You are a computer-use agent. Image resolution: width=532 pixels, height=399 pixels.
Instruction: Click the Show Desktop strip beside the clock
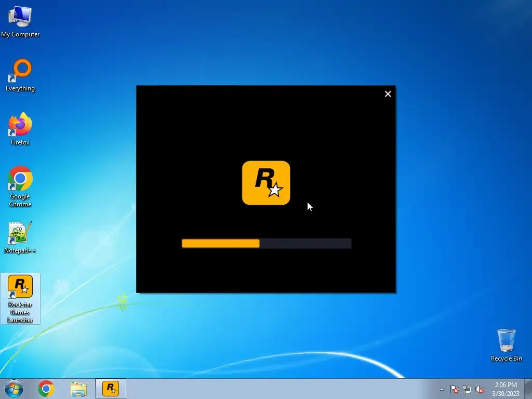(528, 389)
